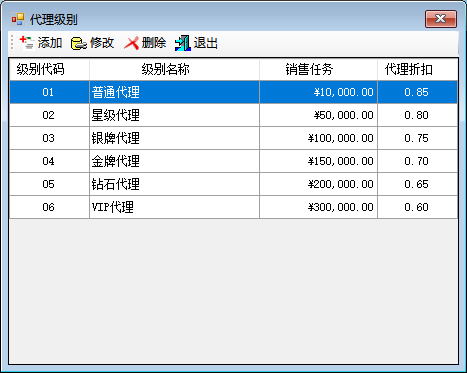Select code cell 06
Viewport: 467px width, 373px height.
49,207
